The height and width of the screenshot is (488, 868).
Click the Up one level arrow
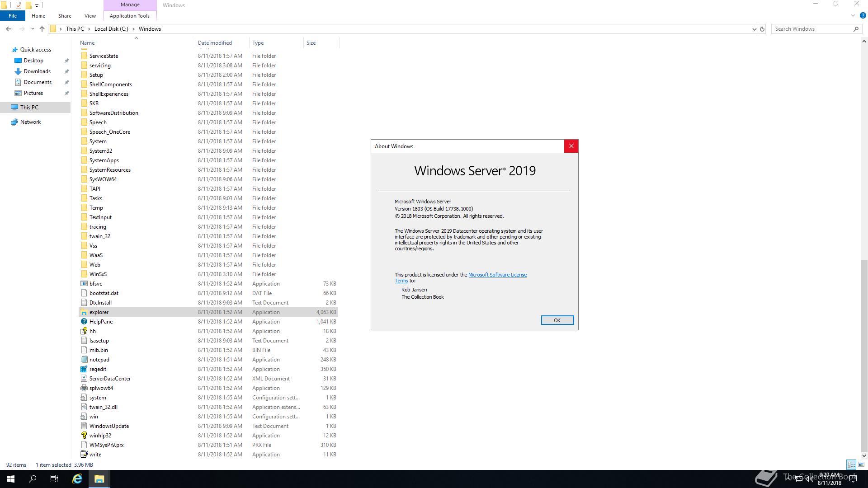[x=42, y=29]
